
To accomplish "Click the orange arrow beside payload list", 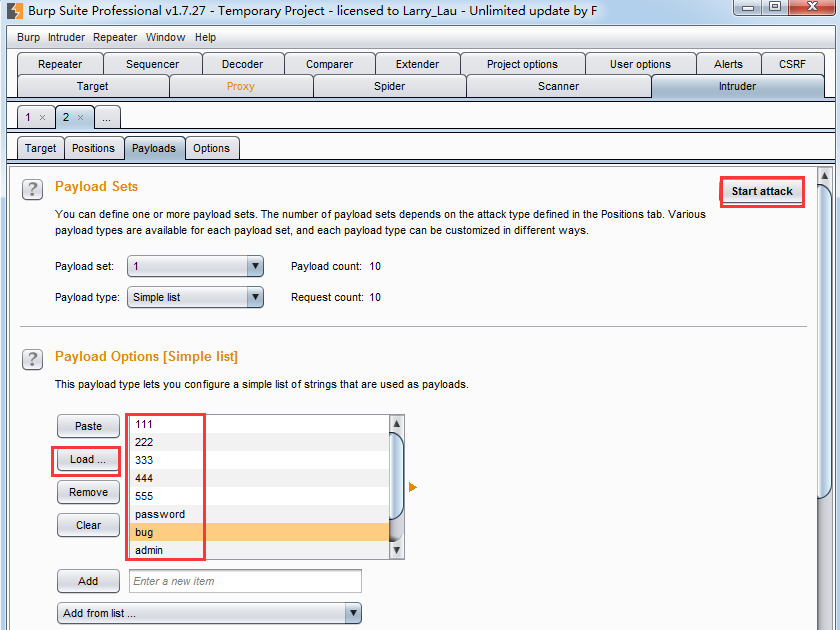I will (x=412, y=487).
